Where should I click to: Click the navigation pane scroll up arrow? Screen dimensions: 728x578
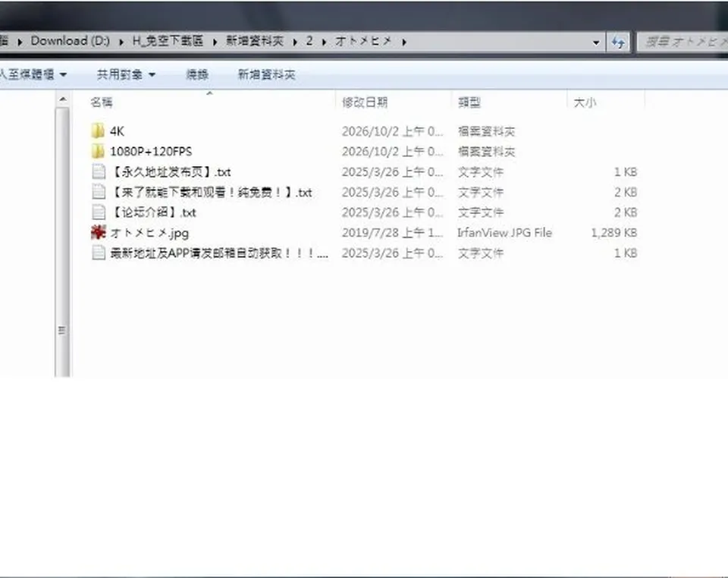tap(63, 99)
